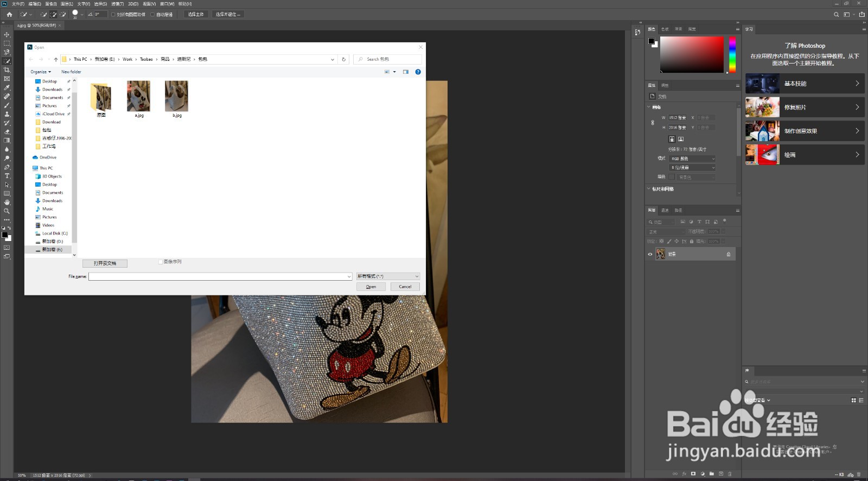The image size is (868, 481).
Task: Toggle the preview pane icon in Open dialog
Action: [405, 72]
